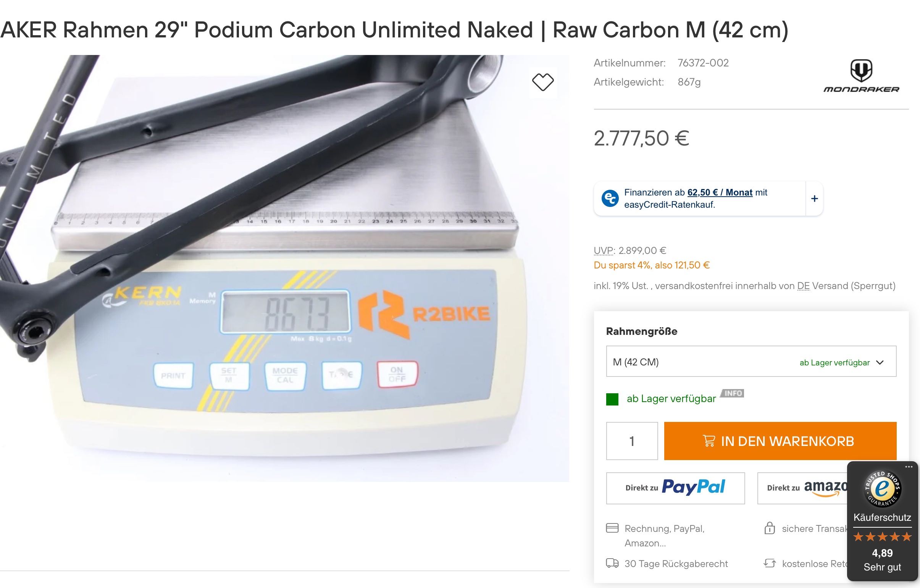The width and height of the screenshot is (920, 588).
Task: Click quantity input field
Action: click(632, 441)
